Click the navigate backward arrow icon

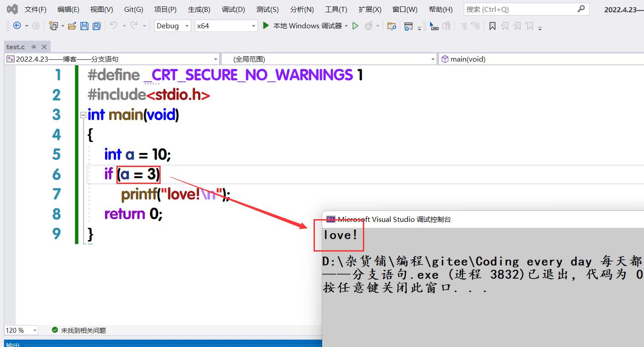[x=17, y=26]
